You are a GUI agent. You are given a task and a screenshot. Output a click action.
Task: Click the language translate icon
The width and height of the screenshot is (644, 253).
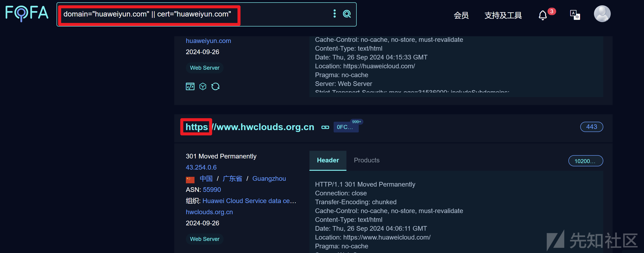[x=574, y=15]
